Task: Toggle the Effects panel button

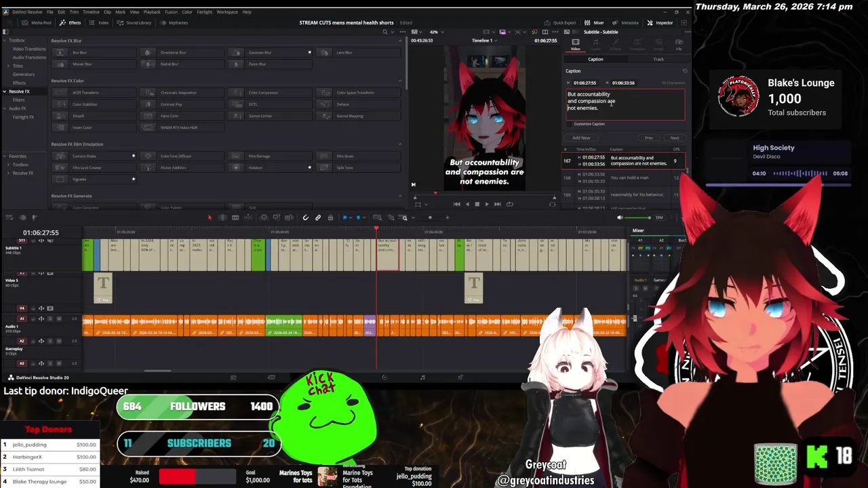Action: (71, 22)
